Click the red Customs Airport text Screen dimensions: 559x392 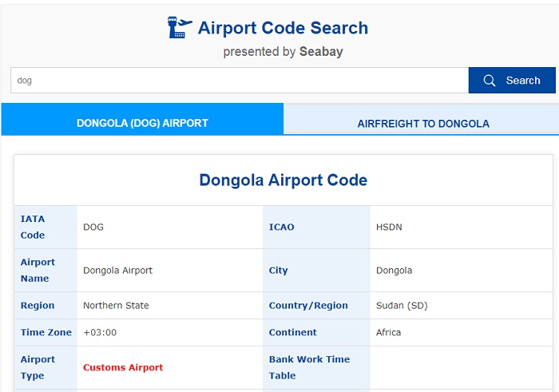123,367
